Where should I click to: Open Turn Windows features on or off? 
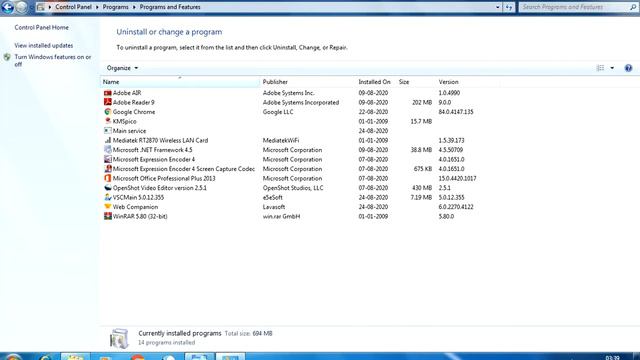point(53,60)
